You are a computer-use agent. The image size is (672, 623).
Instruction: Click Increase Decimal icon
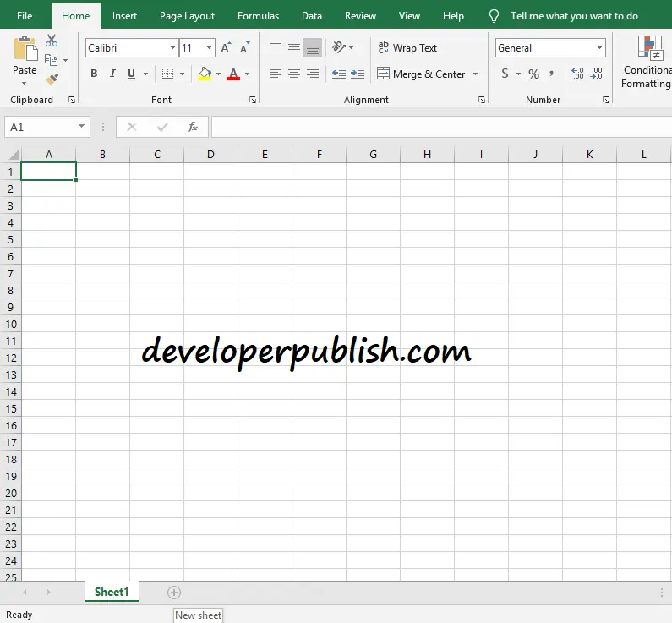(x=577, y=74)
